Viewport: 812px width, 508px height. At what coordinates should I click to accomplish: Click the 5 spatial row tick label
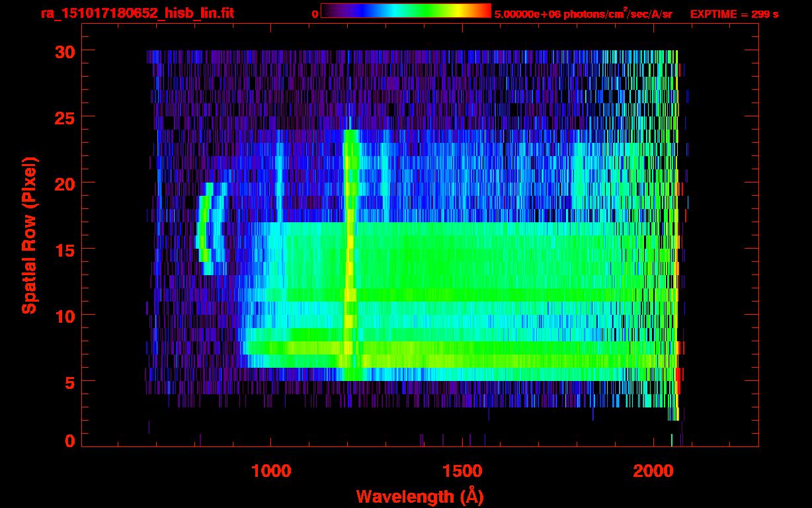click(x=69, y=382)
